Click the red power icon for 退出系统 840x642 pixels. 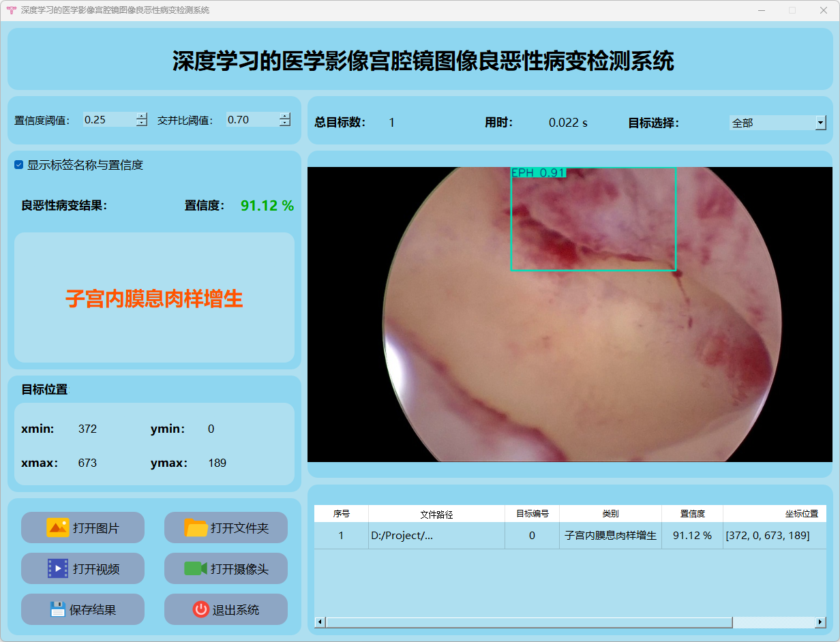[200, 609]
